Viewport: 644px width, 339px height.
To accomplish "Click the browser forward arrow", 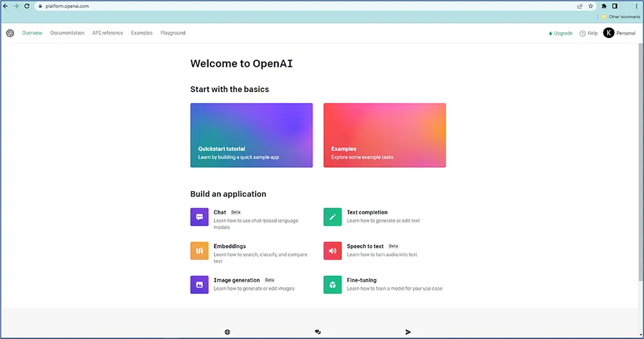I will click(x=16, y=6).
